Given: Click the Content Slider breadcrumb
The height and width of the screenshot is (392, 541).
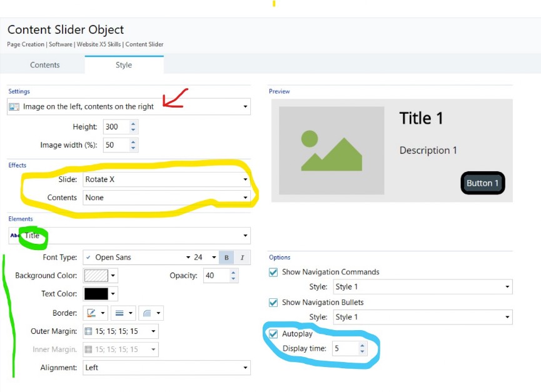Looking at the screenshot, I should click(x=144, y=44).
